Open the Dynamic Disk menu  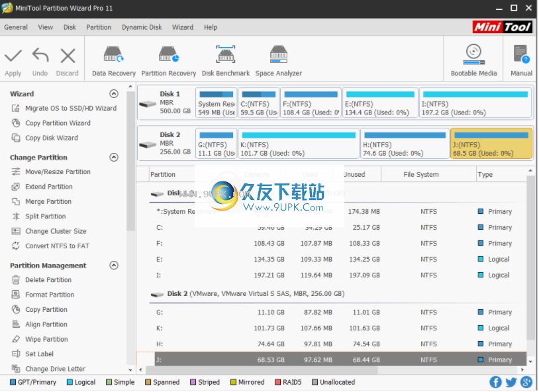[x=142, y=28]
